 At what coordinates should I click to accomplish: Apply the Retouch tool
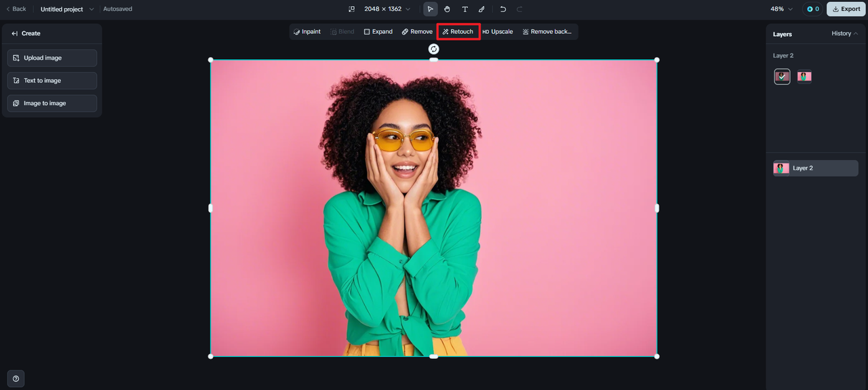(458, 32)
